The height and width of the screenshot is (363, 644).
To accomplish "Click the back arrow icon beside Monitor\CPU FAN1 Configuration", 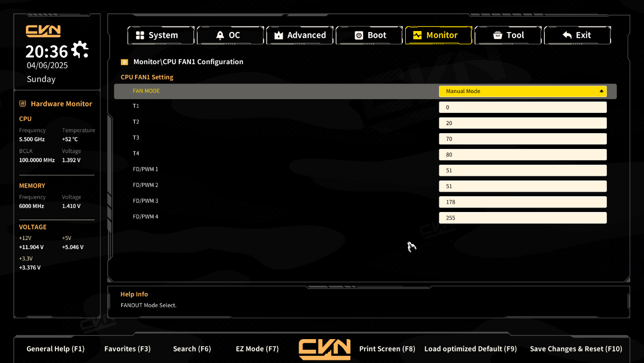I will (x=124, y=62).
